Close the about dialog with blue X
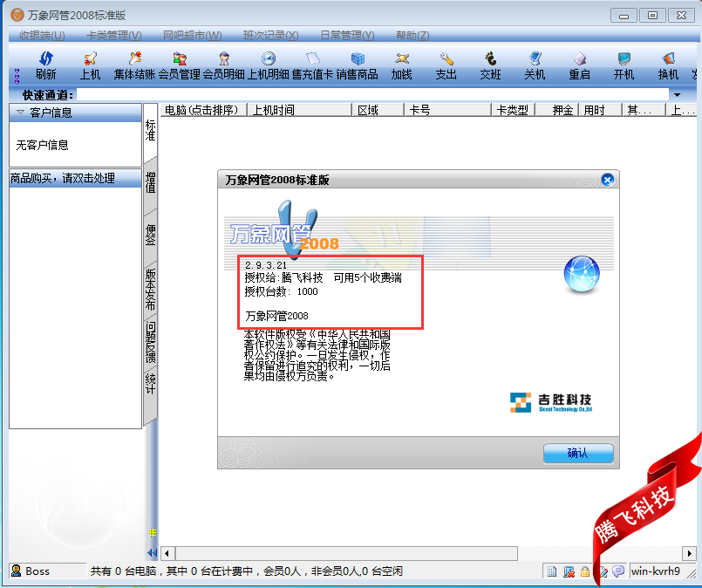Image resolution: width=702 pixels, height=588 pixels. click(608, 180)
